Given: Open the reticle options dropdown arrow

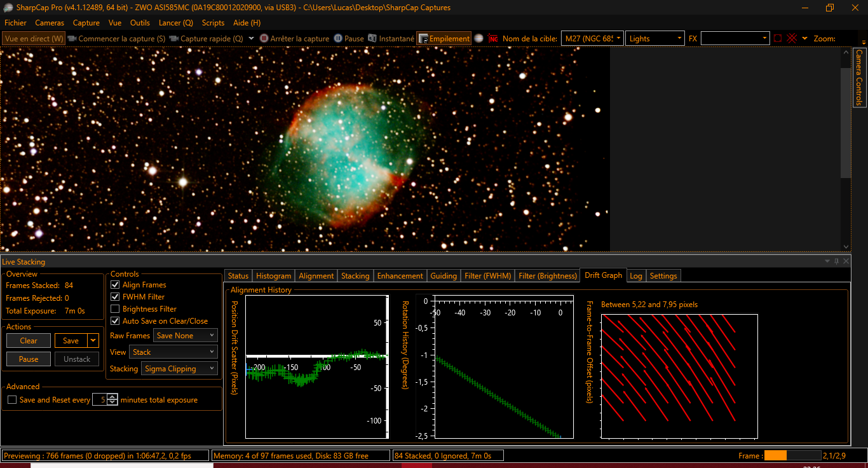Looking at the screenshot, I should pyautogui.click(x=804, y=38).
